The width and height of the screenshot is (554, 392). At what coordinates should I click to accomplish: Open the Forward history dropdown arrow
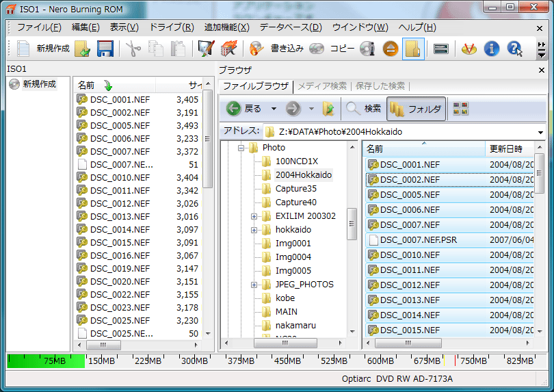click(311, 109)
